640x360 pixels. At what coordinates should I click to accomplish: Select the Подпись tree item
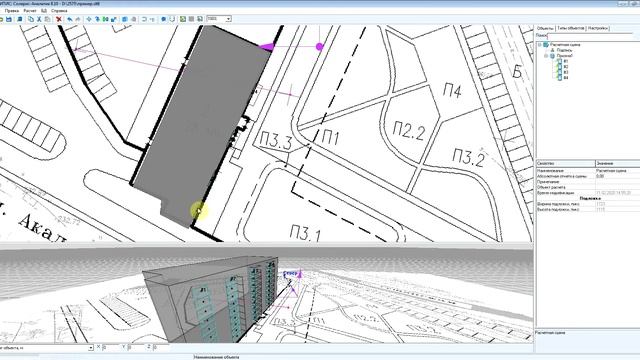pyautogui.click(x=564, y=50)
